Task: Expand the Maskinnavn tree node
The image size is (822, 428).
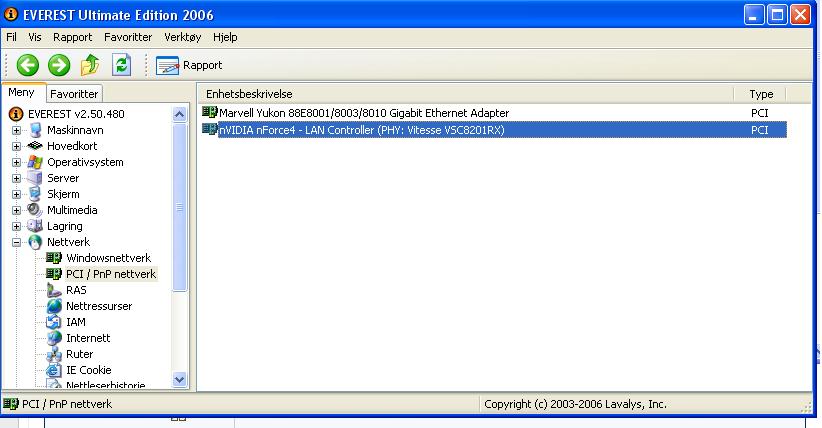Action: point(16,130)
